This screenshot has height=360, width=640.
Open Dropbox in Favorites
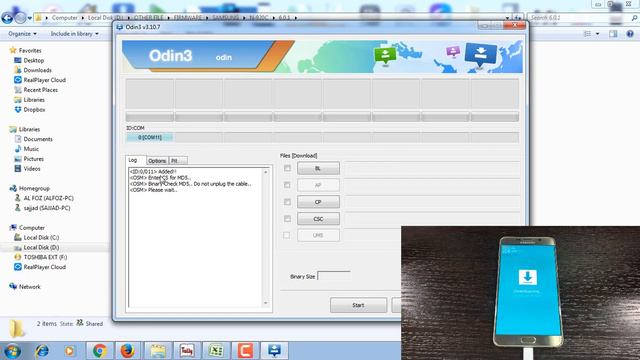[34, 110]
